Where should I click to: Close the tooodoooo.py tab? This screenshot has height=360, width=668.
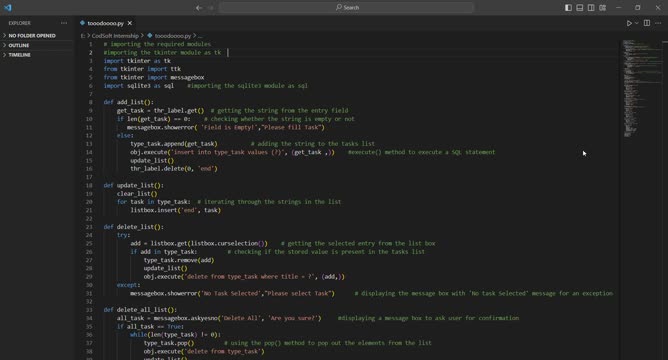[130, 23]
